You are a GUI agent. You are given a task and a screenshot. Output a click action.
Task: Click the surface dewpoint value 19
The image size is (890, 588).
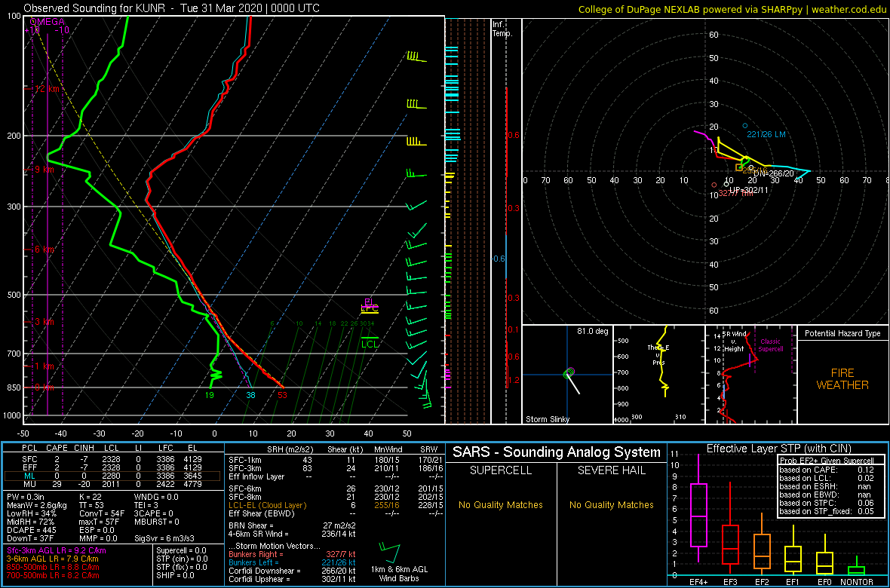[x=210, y=396]
